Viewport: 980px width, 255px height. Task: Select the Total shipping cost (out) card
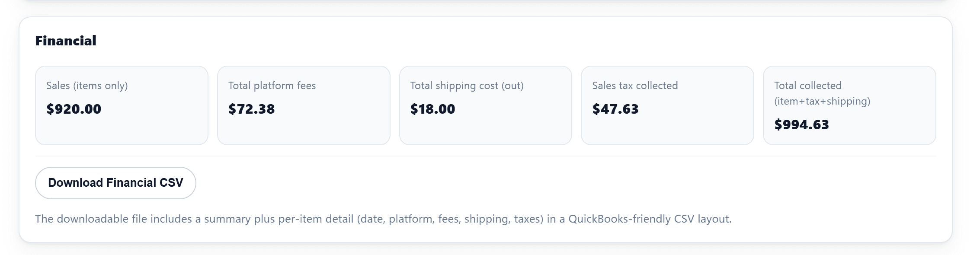pos(486,105)
